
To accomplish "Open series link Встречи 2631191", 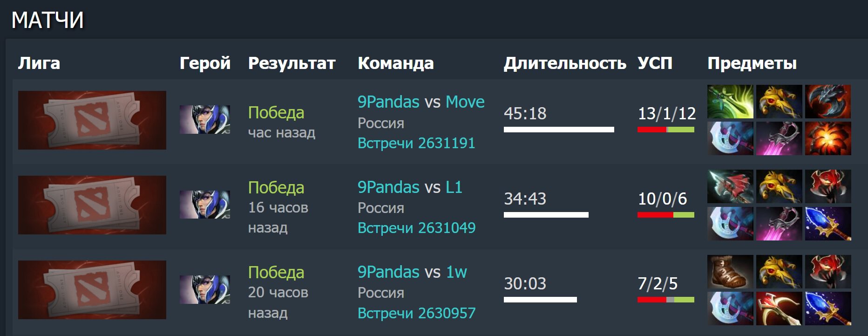I will tap(416, 143).
